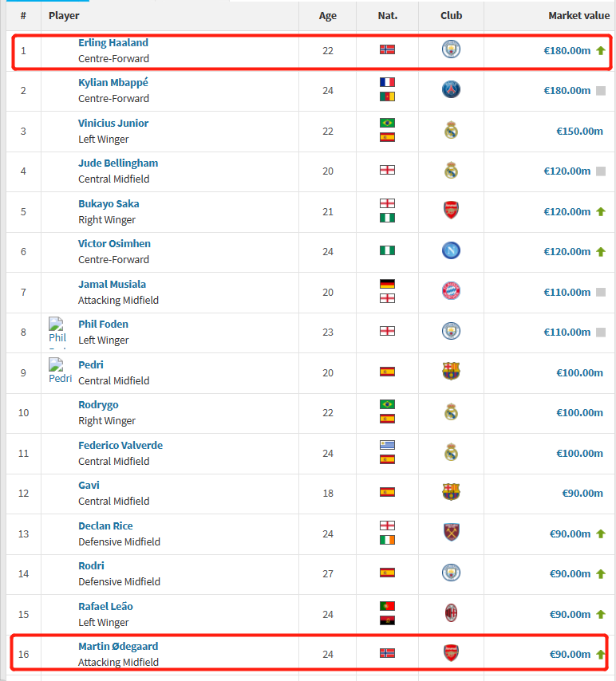Click the PSG club crest
Screen dimensions: 616x681
click(x=451, y=89)
